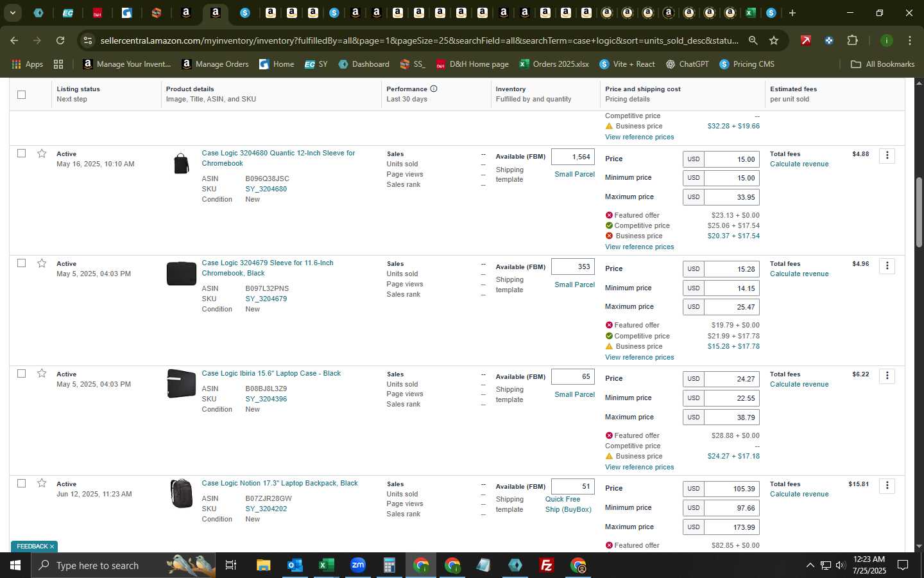The height and width of the screenshot is (578, 924).
Task: Show hidden system tray icons
Action: tap(810, 565)
